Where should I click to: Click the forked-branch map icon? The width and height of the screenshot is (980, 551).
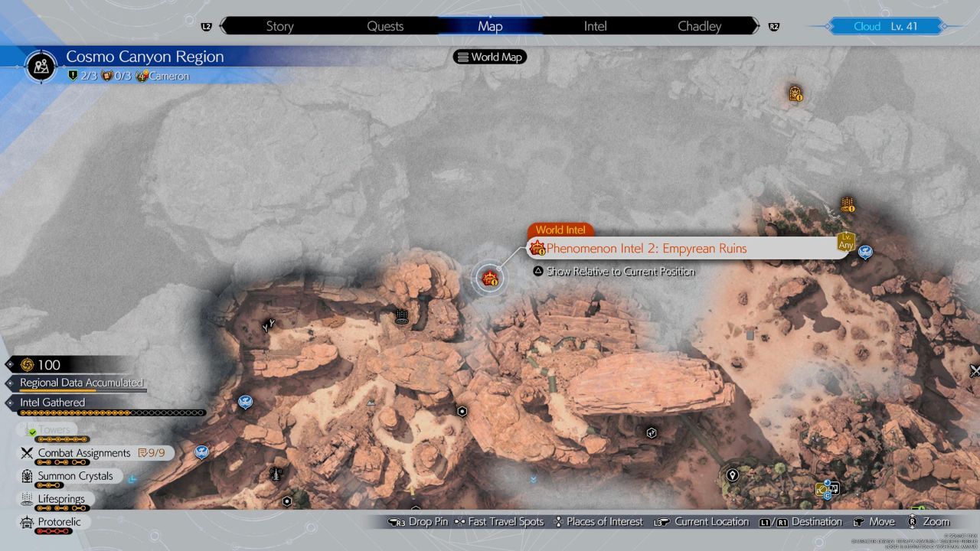coord(268,325)
